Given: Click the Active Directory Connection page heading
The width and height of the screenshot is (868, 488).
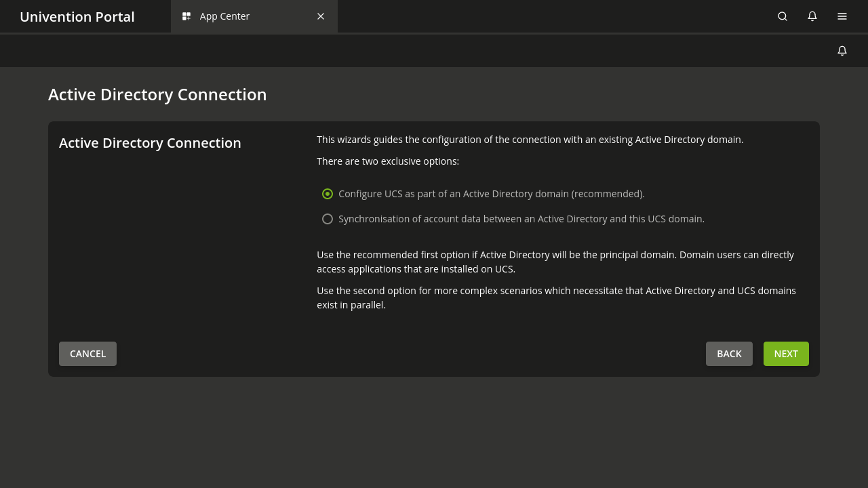Looking at the screenshot, I should point(157,94).
